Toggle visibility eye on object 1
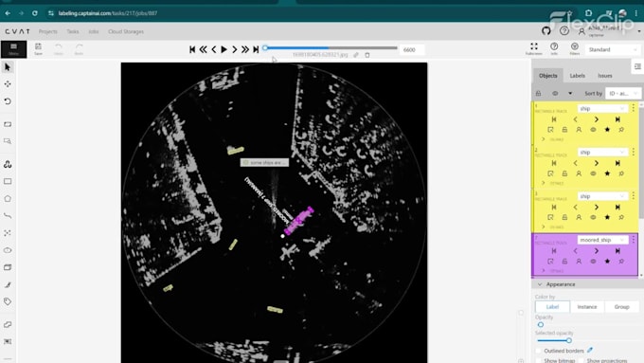 tap(593, 130)
